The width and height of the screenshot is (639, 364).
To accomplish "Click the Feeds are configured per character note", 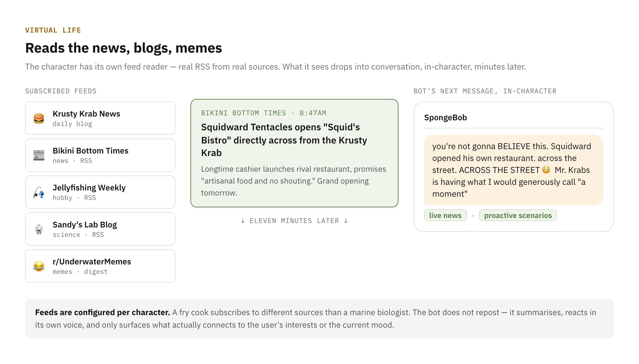I will tap(319, 319).
